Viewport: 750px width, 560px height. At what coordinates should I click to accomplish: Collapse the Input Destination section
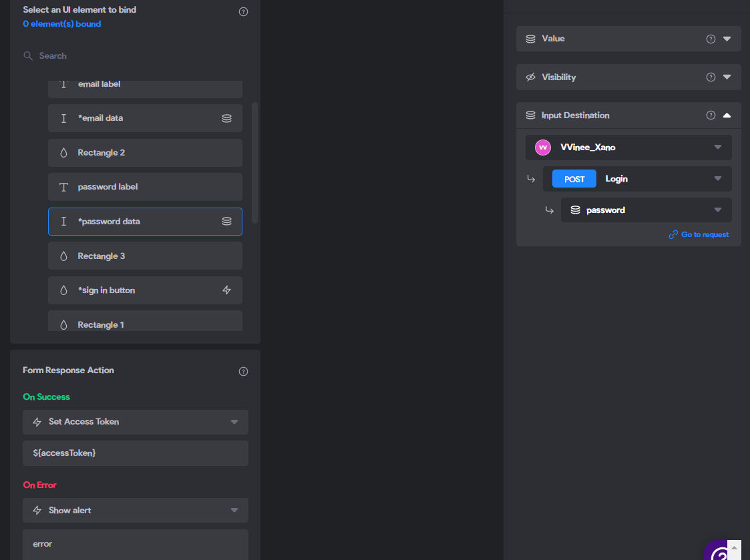727,115
